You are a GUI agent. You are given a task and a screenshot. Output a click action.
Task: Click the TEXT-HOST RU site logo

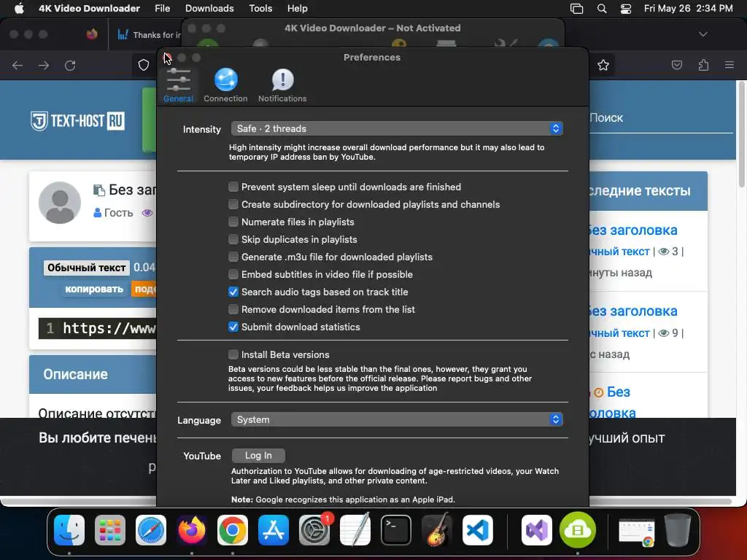[x=77, y=121]
